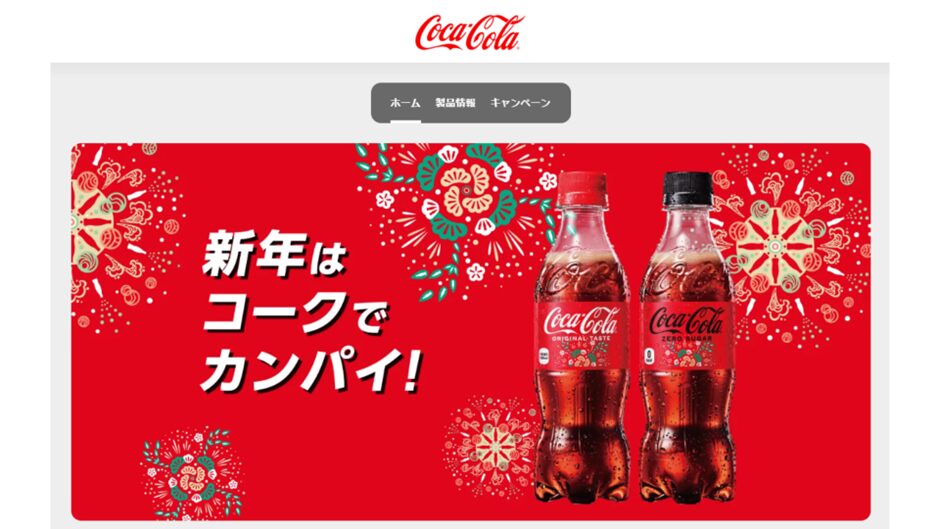The image size is (940, 529).
Task: Click the Coca-Cola logo in the header
Action: 469,33
